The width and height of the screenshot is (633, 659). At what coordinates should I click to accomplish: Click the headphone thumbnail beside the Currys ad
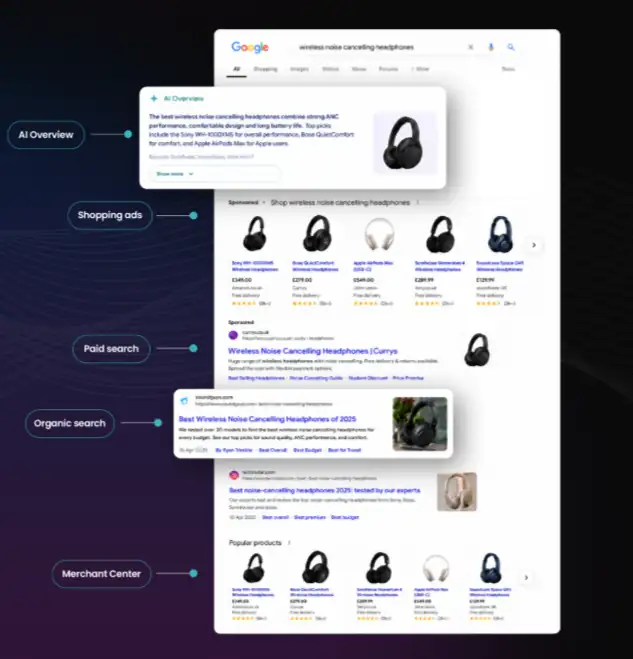(477, 350)
